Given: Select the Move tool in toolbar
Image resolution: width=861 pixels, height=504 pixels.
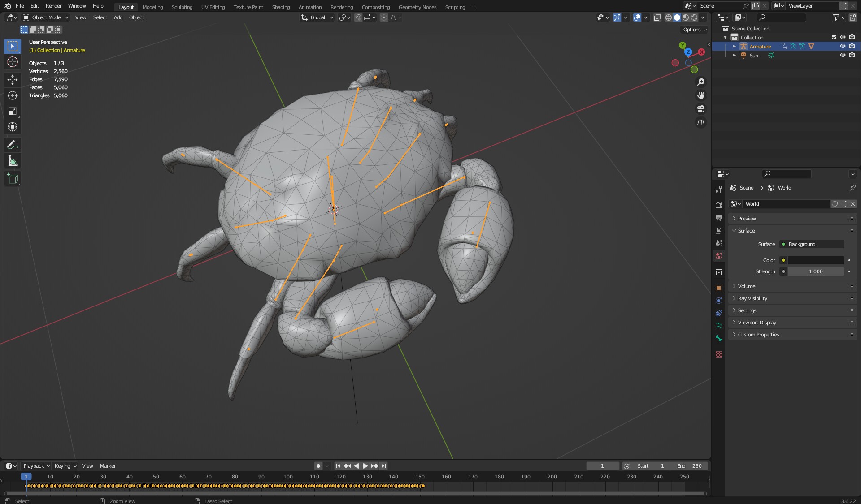Looking at the screenshot, I should pyautogui.click(x=13, y=80).
